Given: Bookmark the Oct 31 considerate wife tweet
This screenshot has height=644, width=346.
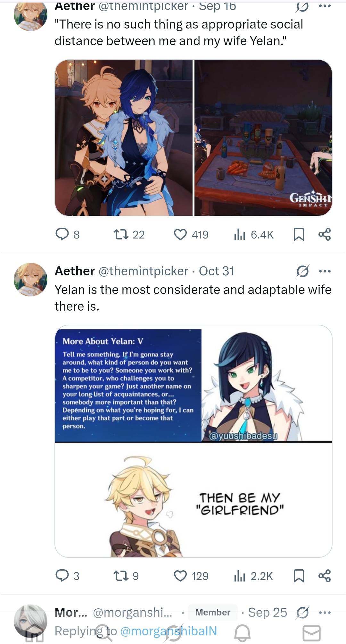Looking at the screenshot, I should [x=299, y=576].
